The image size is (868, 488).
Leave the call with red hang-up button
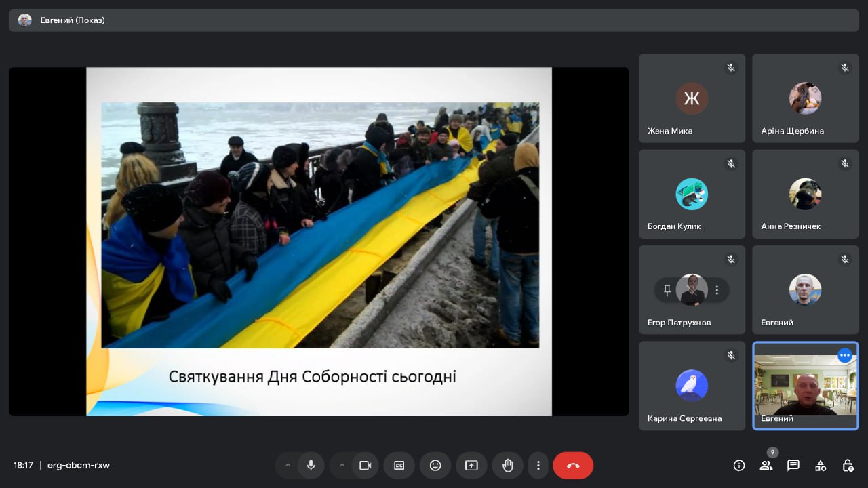(573, 465)
